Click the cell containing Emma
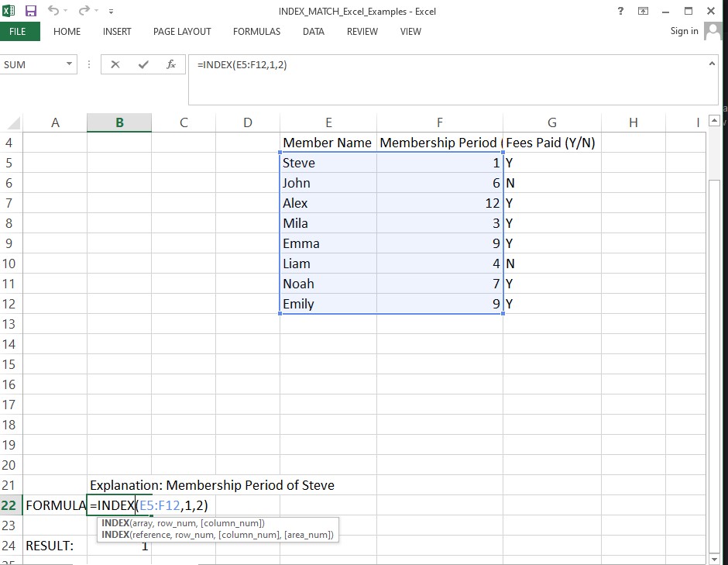Viewport: 728px width, 565px height. tap(301, 243)
